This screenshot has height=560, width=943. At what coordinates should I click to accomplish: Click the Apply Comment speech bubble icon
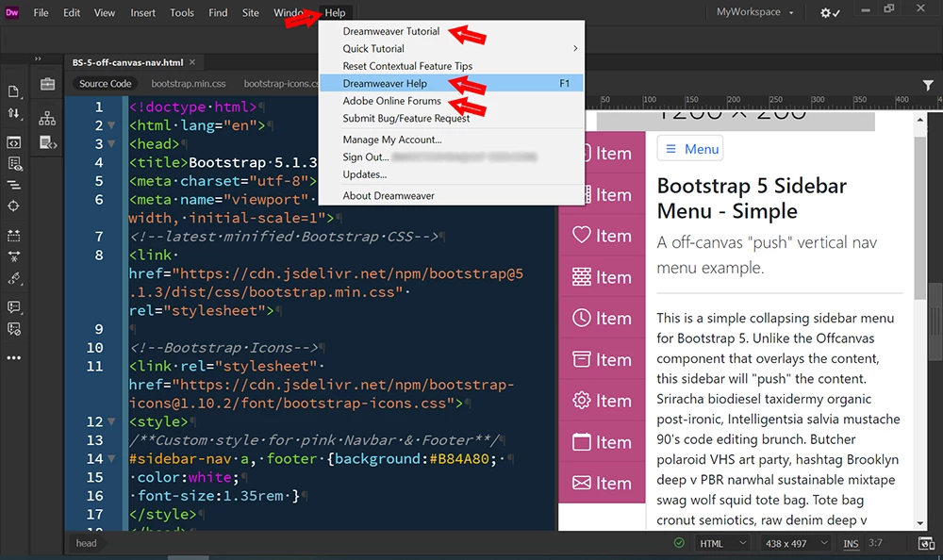pos(13,307)
